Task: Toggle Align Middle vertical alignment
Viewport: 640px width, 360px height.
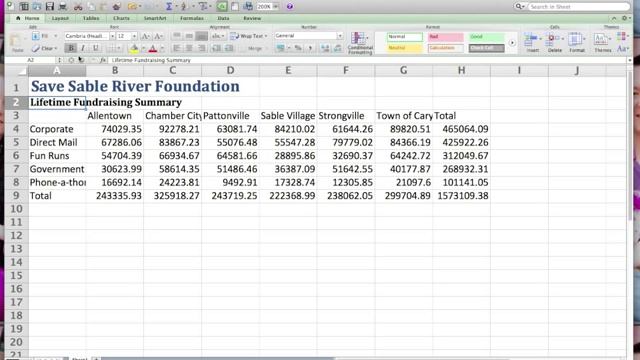Action: point(189,36)
